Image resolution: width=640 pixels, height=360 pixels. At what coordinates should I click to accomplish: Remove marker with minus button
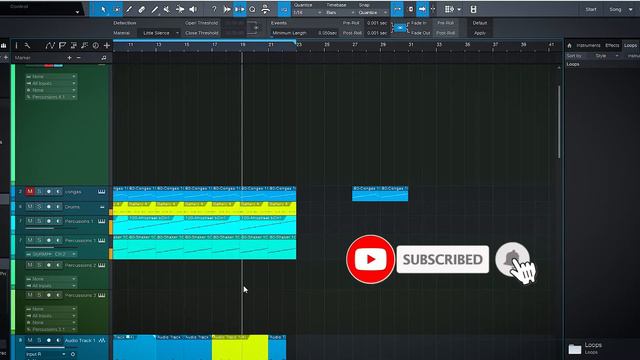click(x=79, y=58)
